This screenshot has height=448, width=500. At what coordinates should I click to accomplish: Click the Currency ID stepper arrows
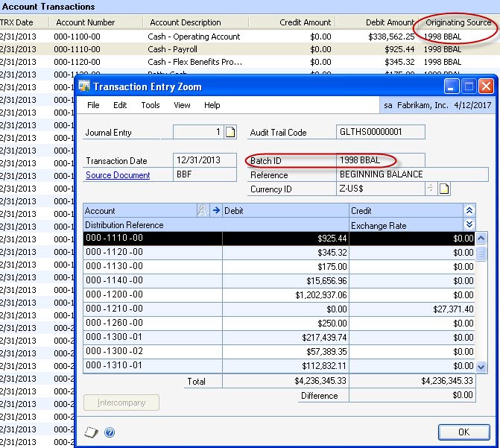tap(430, 189)
